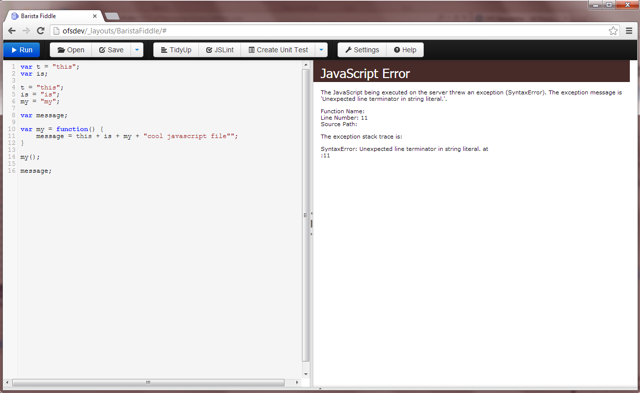Run the script with the Run button

click(x=22, y=50)
